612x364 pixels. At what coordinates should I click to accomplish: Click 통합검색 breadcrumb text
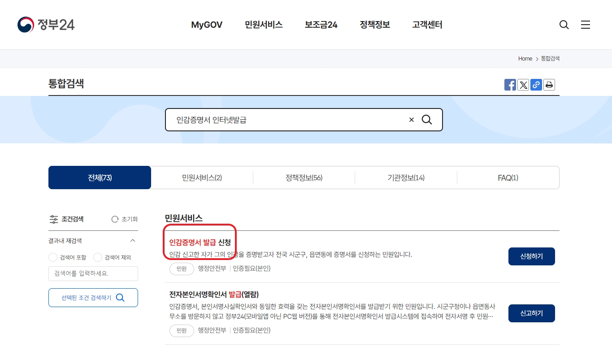point(550,59)
